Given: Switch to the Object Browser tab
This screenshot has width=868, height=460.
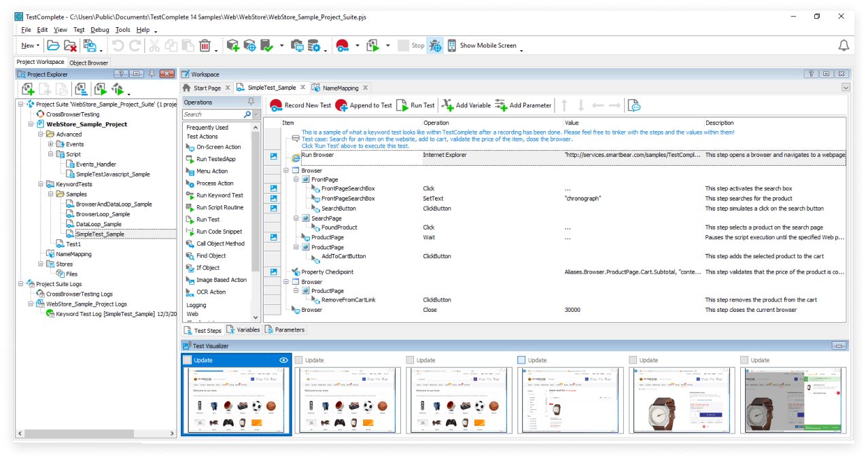Looking at the screenshot, I should [89, 63].
